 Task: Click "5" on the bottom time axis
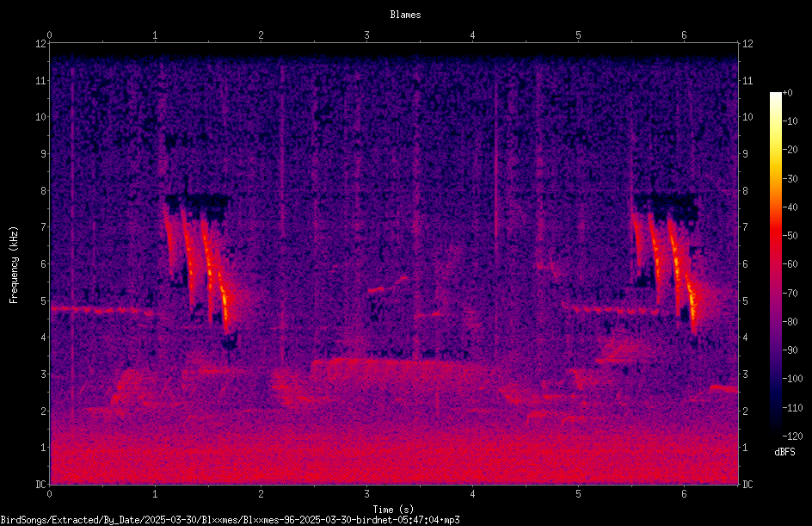(x=578, y=494)
